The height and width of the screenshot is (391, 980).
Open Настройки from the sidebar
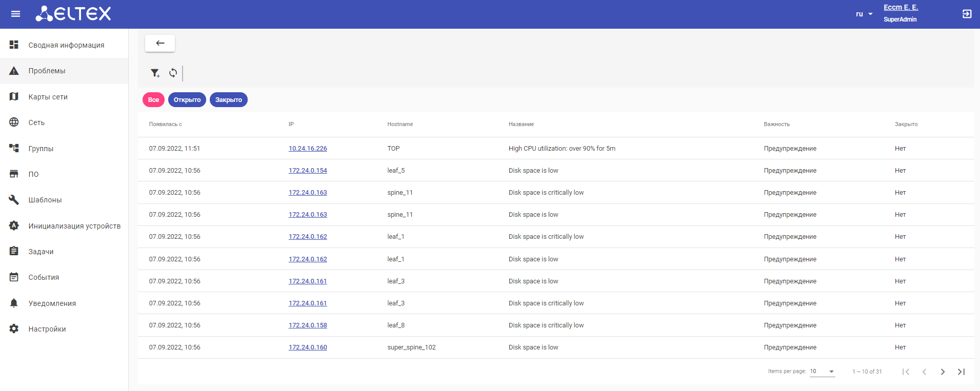[47, 329]
